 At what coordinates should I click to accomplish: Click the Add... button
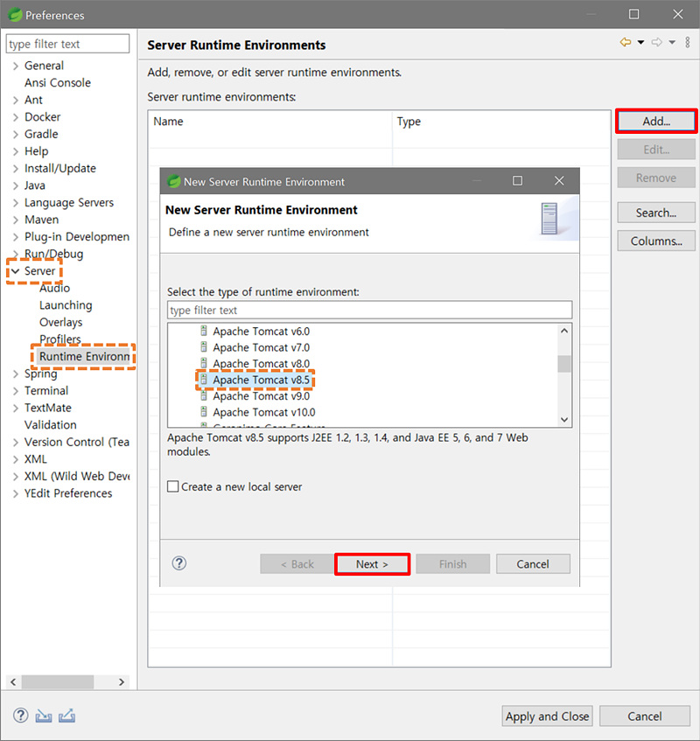coord(656,121)
